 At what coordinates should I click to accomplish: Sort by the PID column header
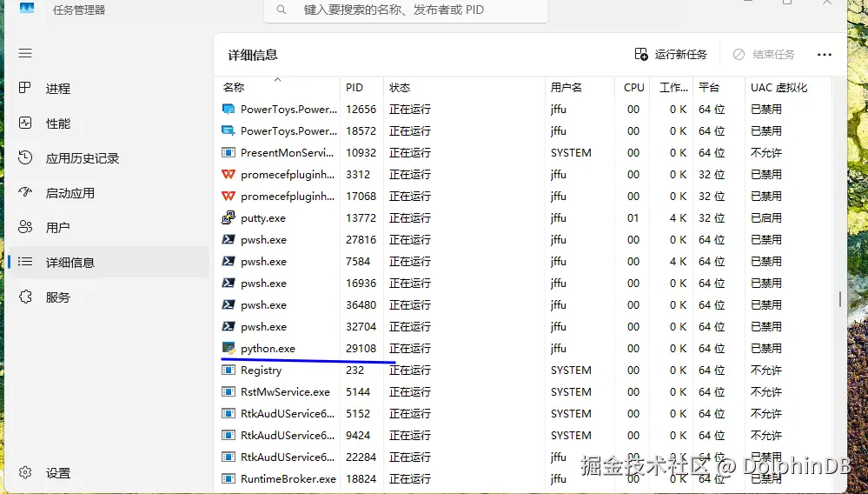(362, 88)
